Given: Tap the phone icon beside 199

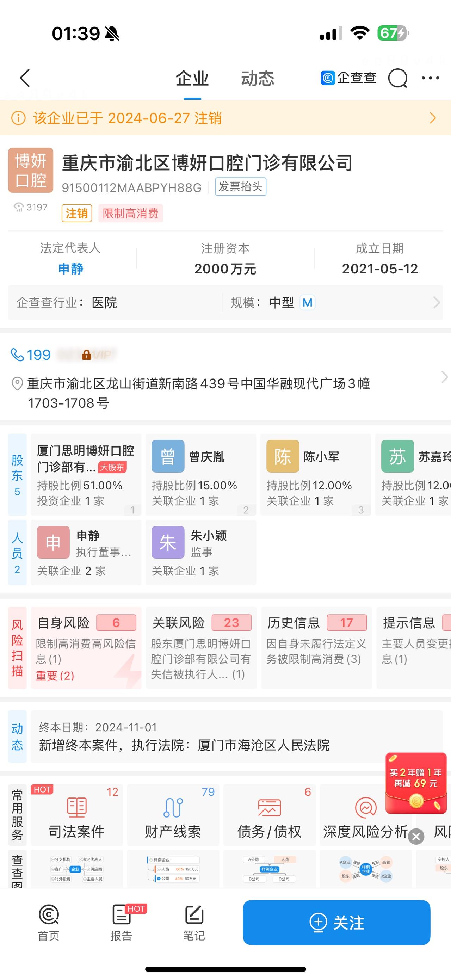Looking at the screenshot, I should [x=17, y=355].
